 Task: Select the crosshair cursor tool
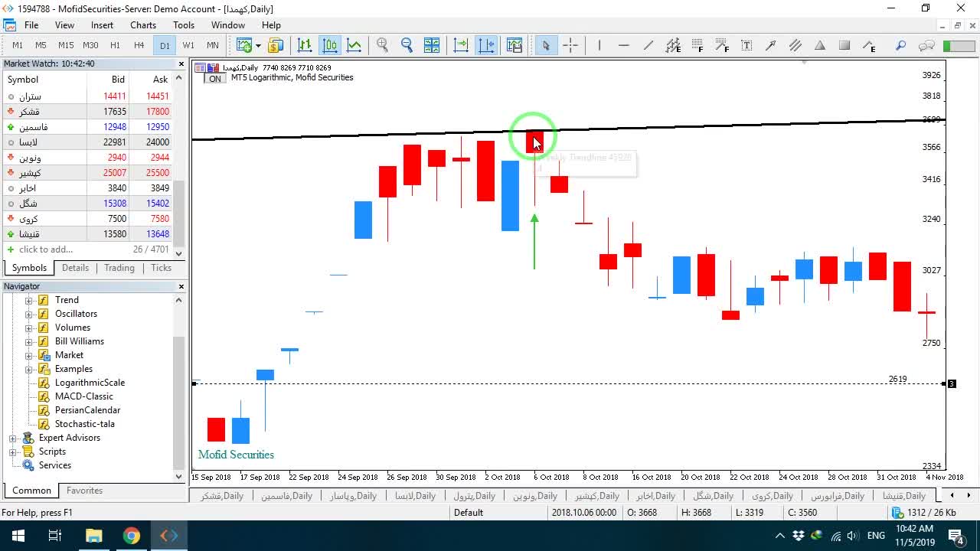tap(570, 45)
